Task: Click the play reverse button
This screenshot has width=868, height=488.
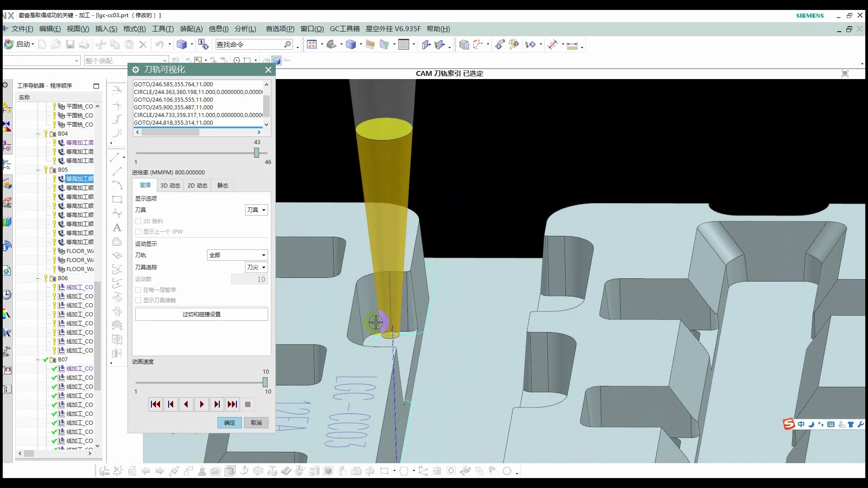Action: [186, 404]
